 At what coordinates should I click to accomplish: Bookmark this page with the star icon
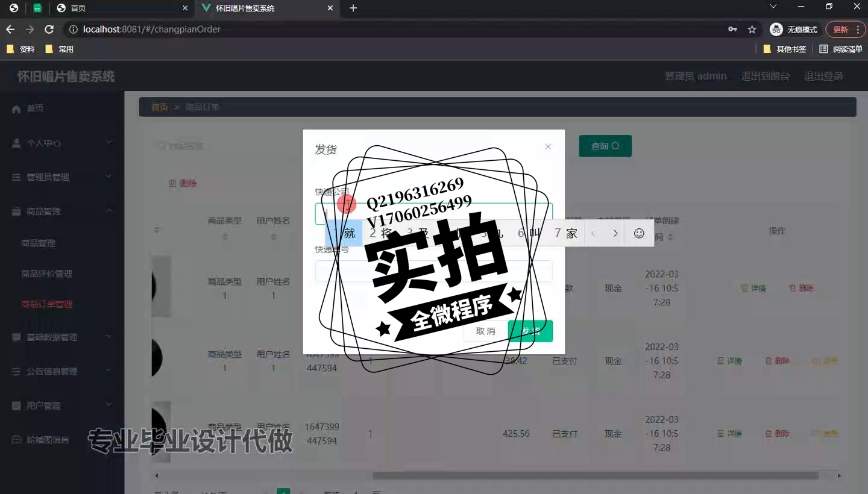coord(752,29)
